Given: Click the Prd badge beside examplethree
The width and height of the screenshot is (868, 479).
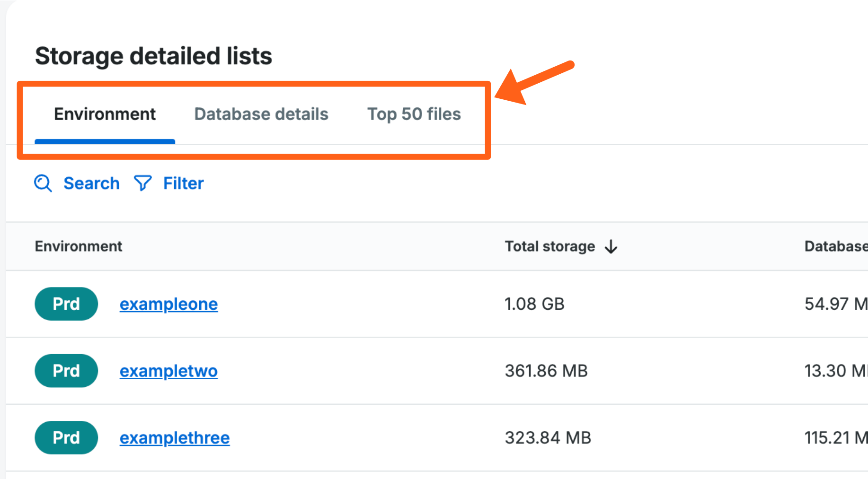Looking at the screenshot, I should [x=66, y=437].
